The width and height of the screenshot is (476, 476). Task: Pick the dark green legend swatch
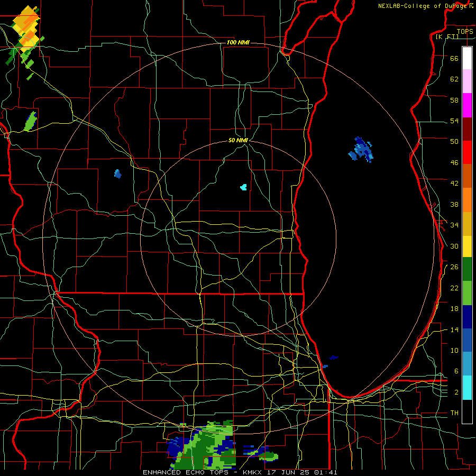point(467,269)
